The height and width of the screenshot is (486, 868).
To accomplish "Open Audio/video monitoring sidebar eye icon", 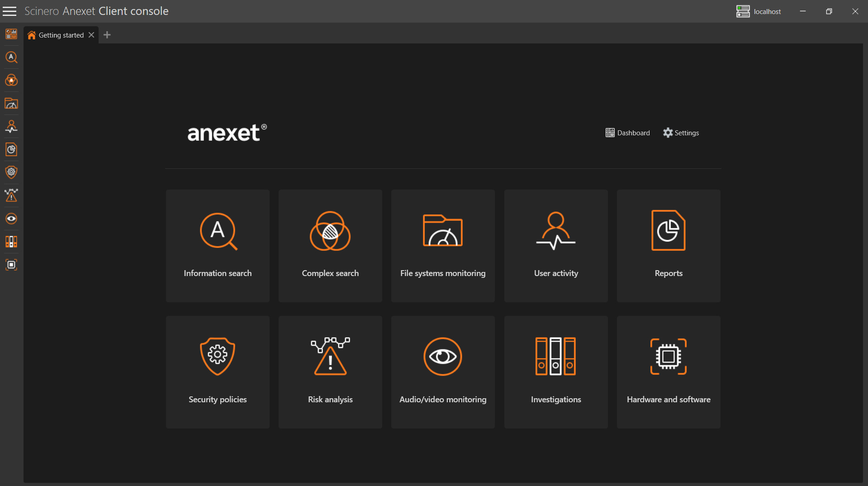I will [11, 219].
